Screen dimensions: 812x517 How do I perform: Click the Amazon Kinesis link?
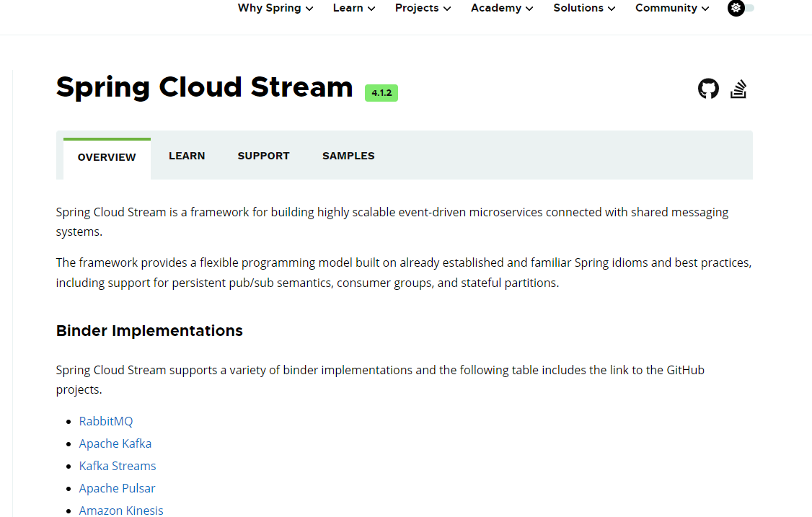pos(120,510)
